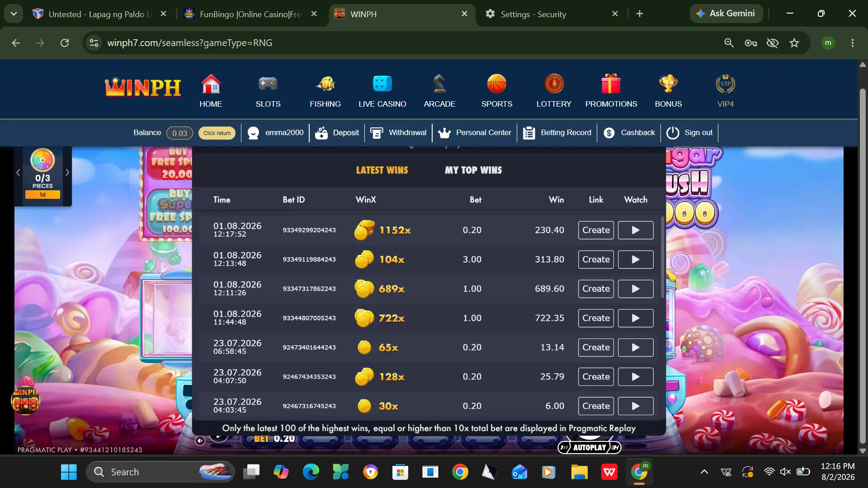The width and height of the screenshot is (868, 488).
Task: Click the Withdrawal ATM icon
Action: point(377,133)
